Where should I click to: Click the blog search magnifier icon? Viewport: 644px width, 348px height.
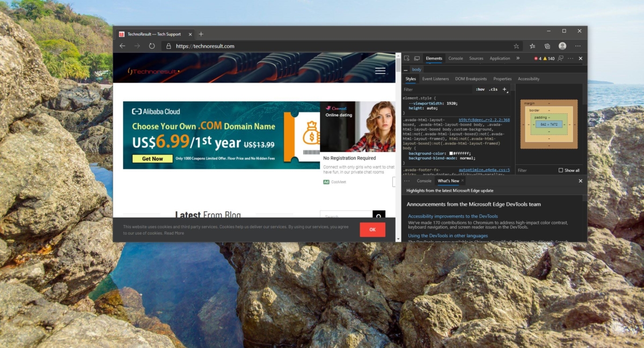379,215
